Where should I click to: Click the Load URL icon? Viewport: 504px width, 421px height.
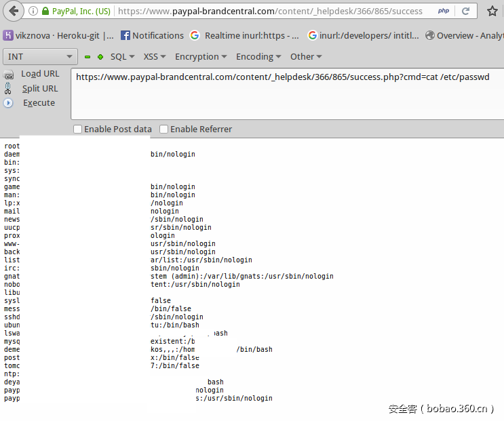(8, 75)
